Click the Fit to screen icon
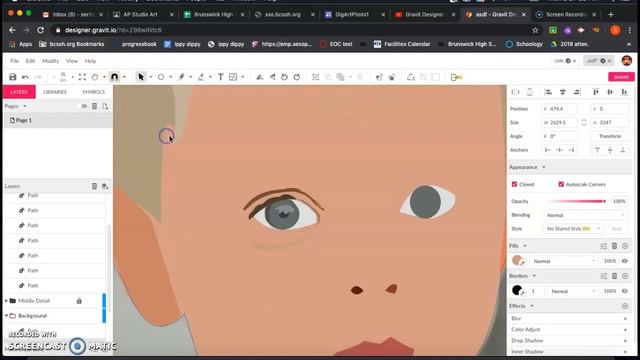 82,77
